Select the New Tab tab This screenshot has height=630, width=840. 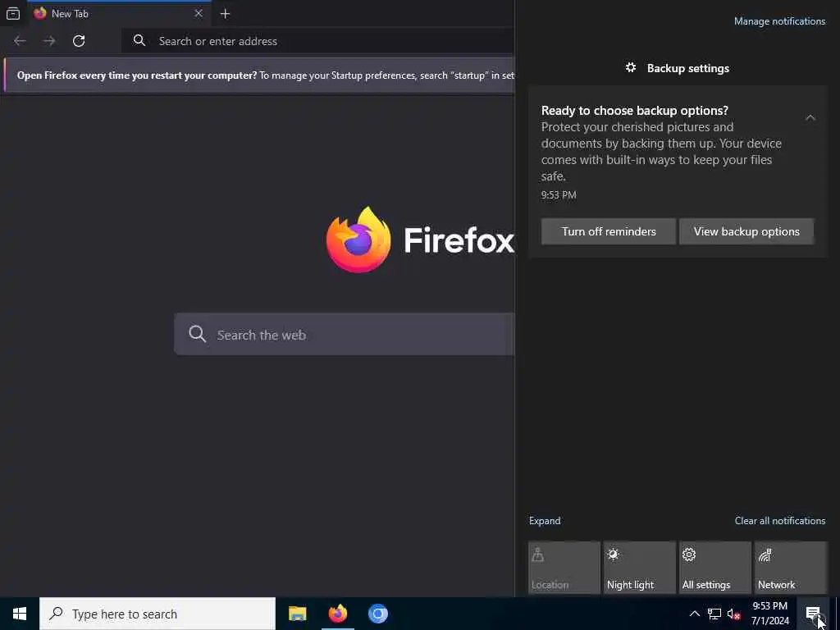119,14
